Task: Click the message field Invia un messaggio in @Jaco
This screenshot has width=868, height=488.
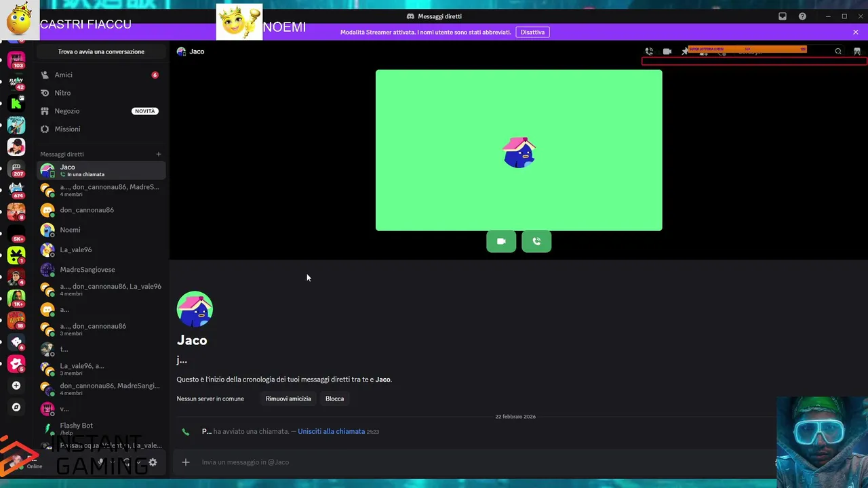Action: (x=475, y=462)
